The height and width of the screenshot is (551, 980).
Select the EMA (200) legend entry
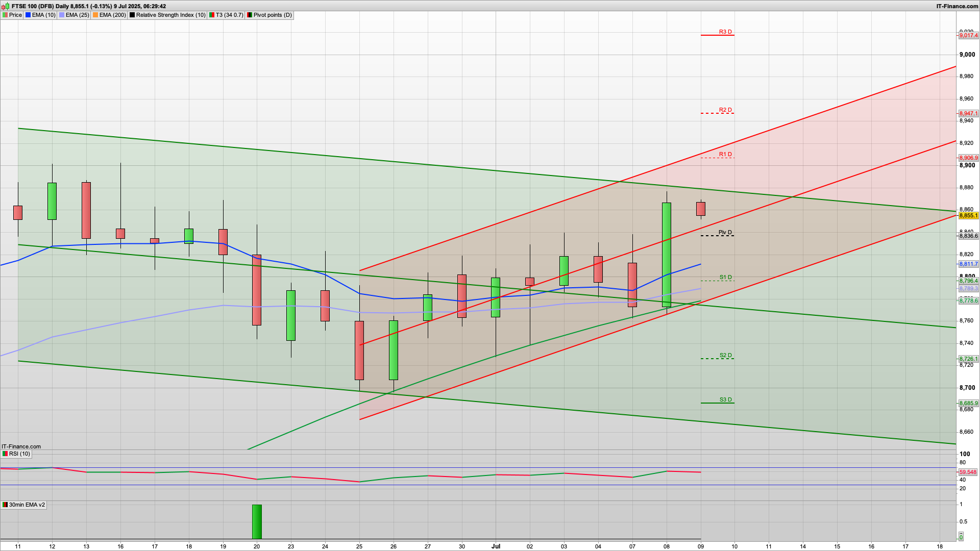click(109, 15)
